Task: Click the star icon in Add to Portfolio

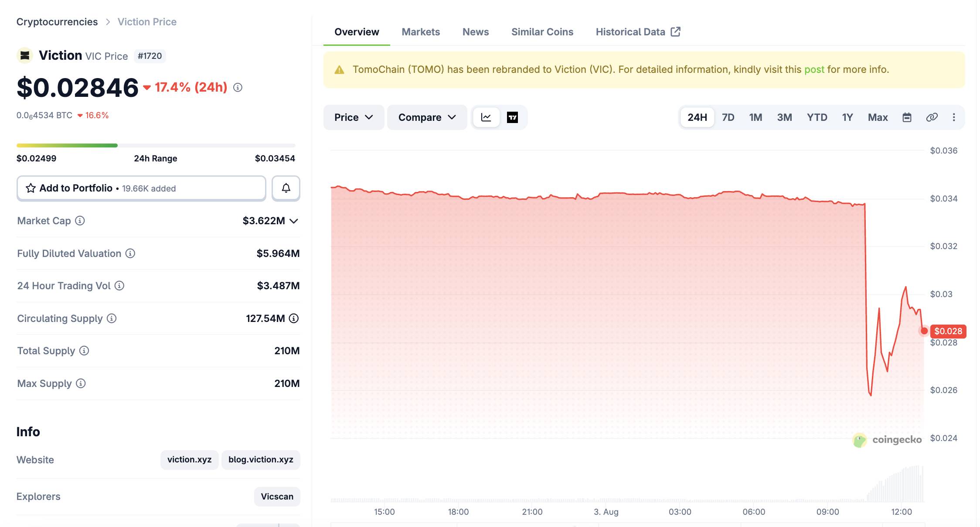Action: [31, 188]
